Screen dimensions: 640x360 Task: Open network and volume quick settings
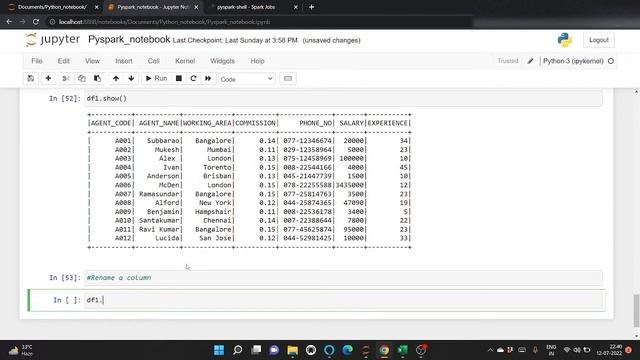[x=577, y=350]
